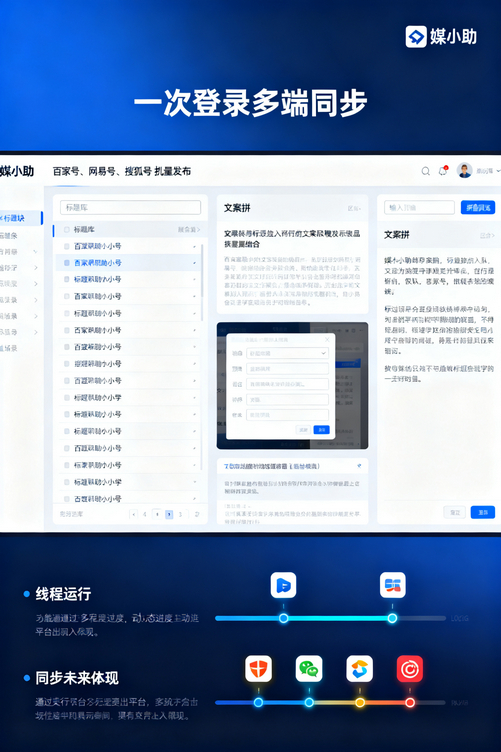
Task: Click the blue play-document app icon above the 线程运行 track
Action: pos(283,585)
